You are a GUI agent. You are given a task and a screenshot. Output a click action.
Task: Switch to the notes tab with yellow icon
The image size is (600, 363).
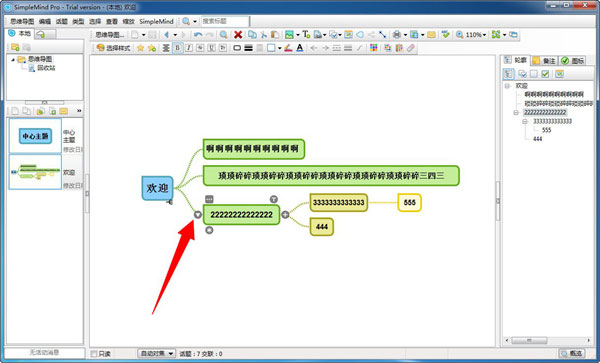click(x=544, y=60)
